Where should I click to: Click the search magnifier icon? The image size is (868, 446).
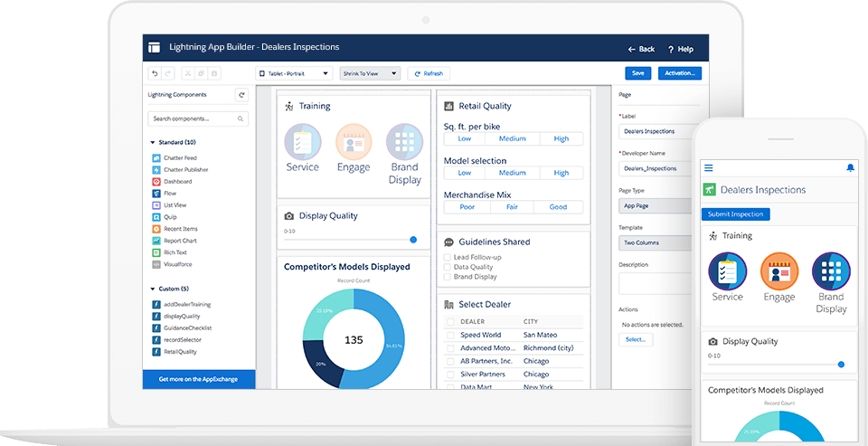point(241,119)
